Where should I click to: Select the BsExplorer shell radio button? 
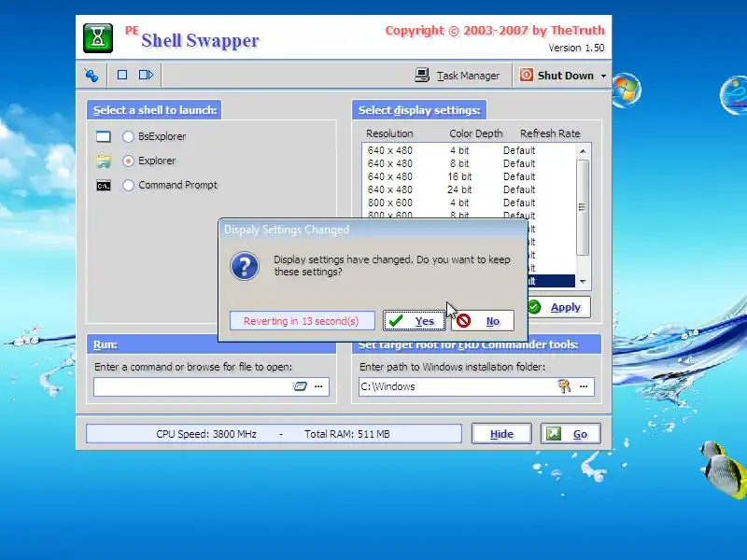tap(128, 136)
